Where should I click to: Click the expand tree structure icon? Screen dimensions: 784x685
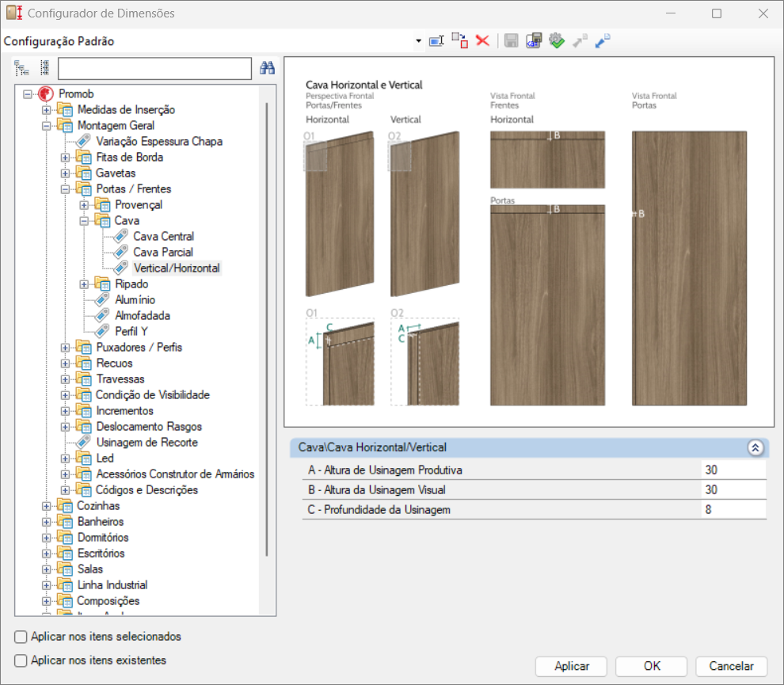click(x=21, y=68)
